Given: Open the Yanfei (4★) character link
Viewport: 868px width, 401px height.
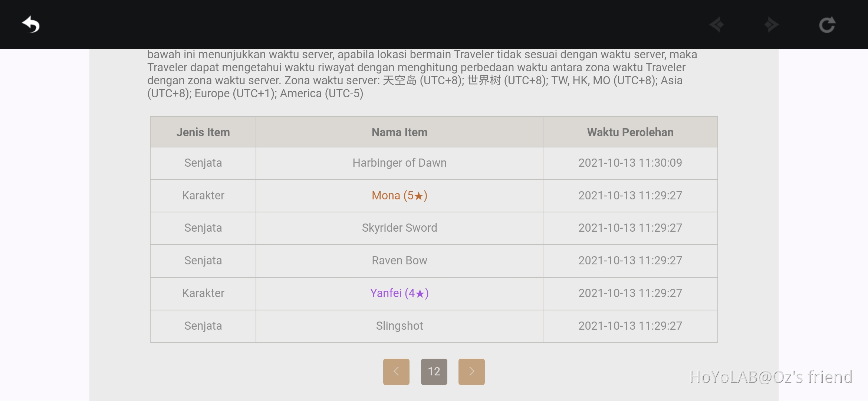Looking at the screenshot, I should coord(399,293).
